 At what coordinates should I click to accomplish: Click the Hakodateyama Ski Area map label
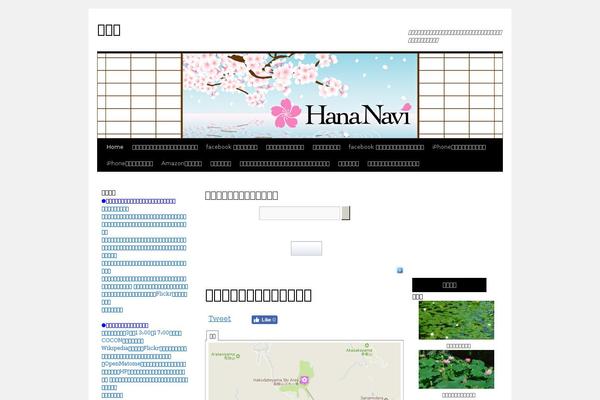276,380
